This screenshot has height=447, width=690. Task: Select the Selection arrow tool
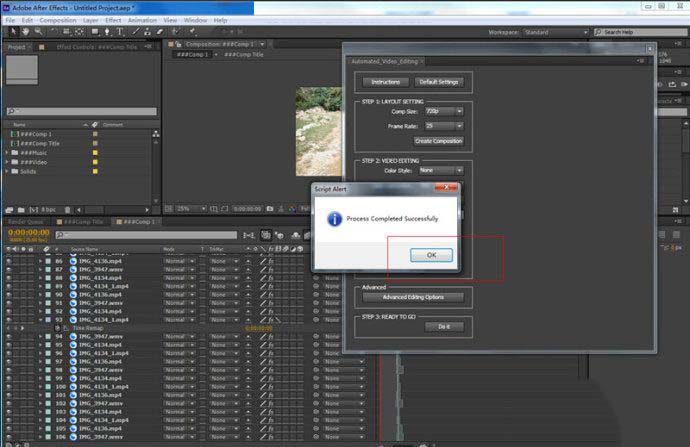(11, 32)
